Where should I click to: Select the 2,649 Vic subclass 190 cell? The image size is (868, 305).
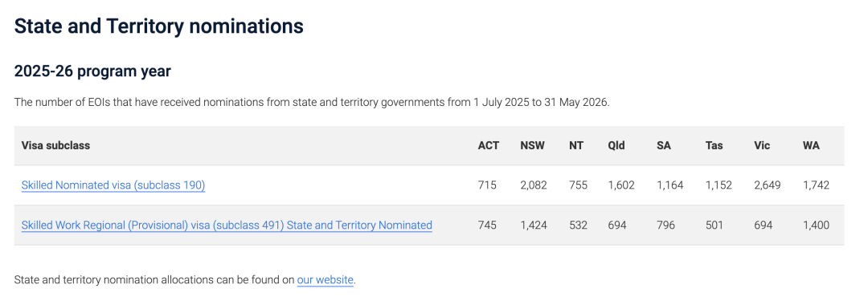pos(768,185)
